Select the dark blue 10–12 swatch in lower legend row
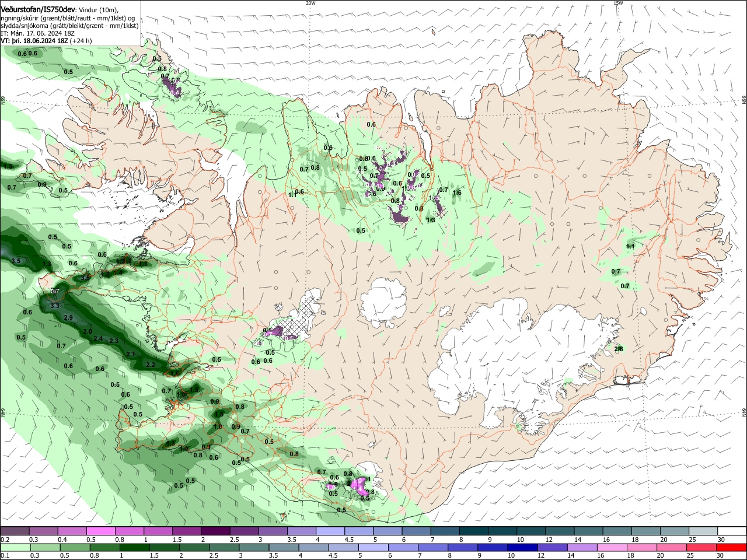 522,548
